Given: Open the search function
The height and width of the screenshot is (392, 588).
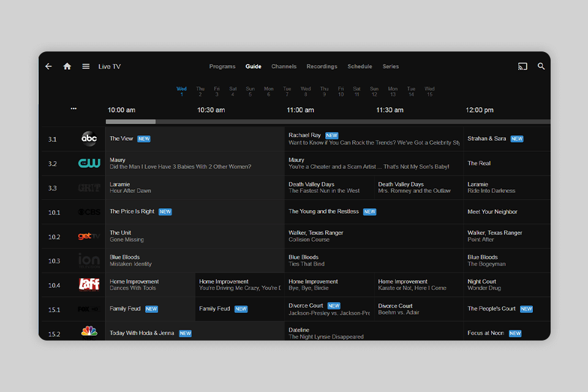Looking at the screenshot, I should [x=541, y=66].
